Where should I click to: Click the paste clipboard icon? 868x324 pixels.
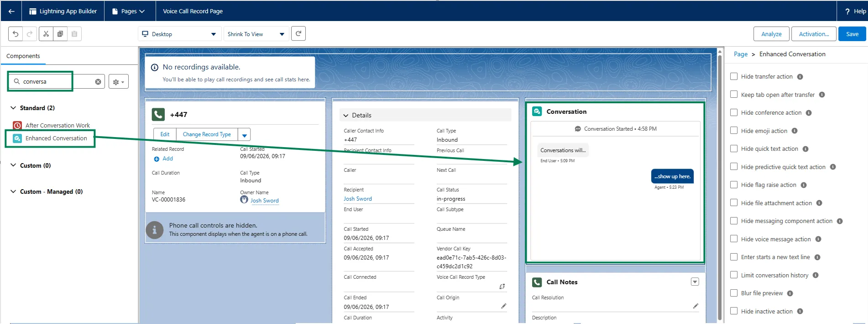[74, 34]
